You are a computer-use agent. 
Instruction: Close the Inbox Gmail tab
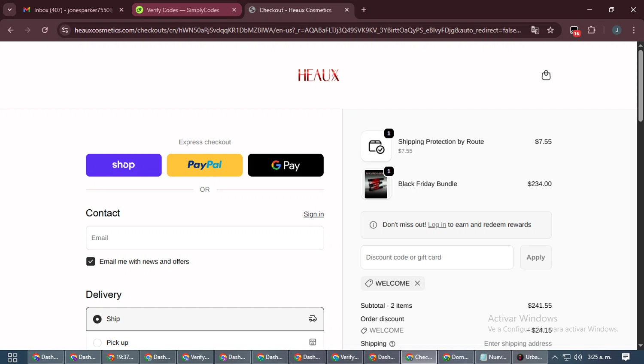click(x=122, y=10)
